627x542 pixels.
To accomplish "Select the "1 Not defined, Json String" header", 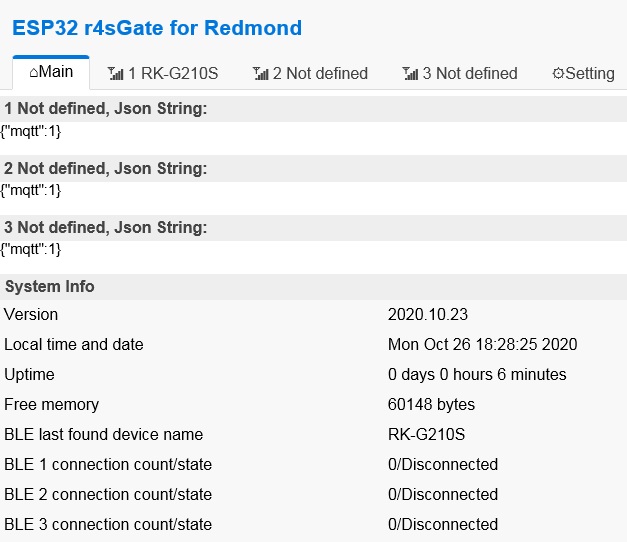I will [106, 109].
